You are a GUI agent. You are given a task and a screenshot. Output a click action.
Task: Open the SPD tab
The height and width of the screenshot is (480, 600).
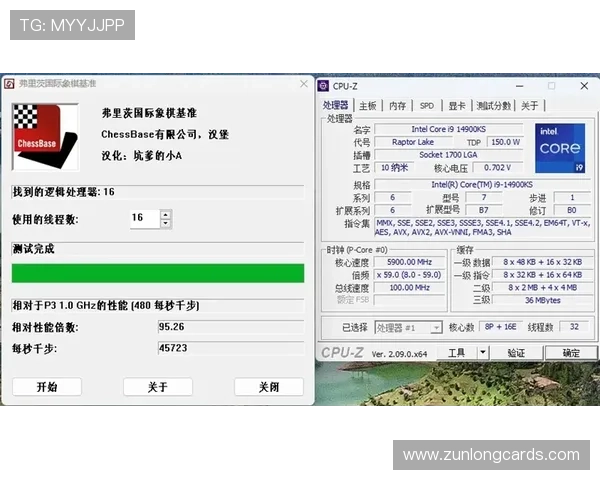427,106
